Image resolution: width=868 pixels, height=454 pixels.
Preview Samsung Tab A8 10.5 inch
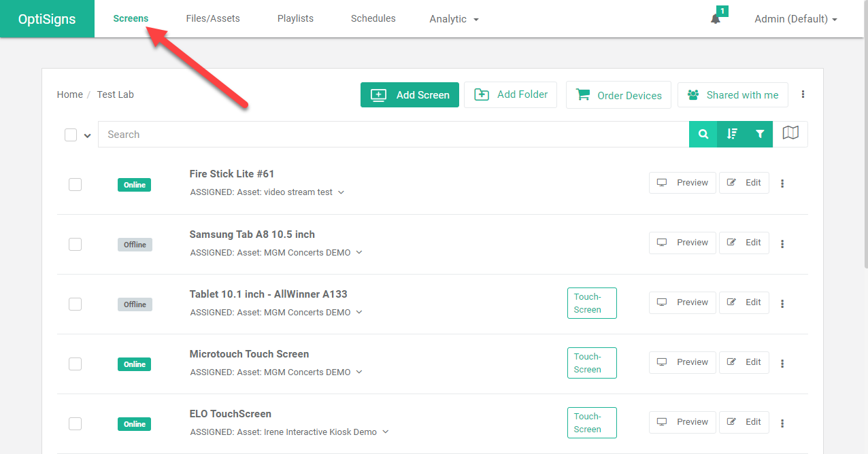coord(682,243)
